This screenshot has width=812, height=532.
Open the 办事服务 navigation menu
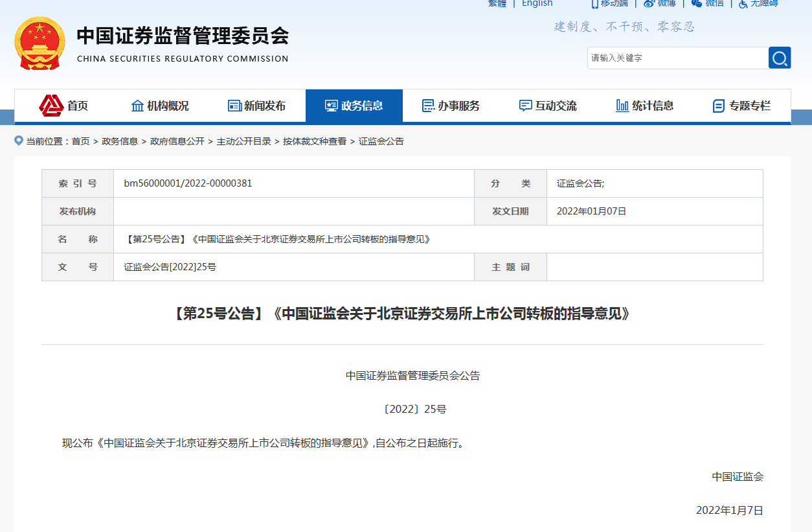click(x=451, y=106)
